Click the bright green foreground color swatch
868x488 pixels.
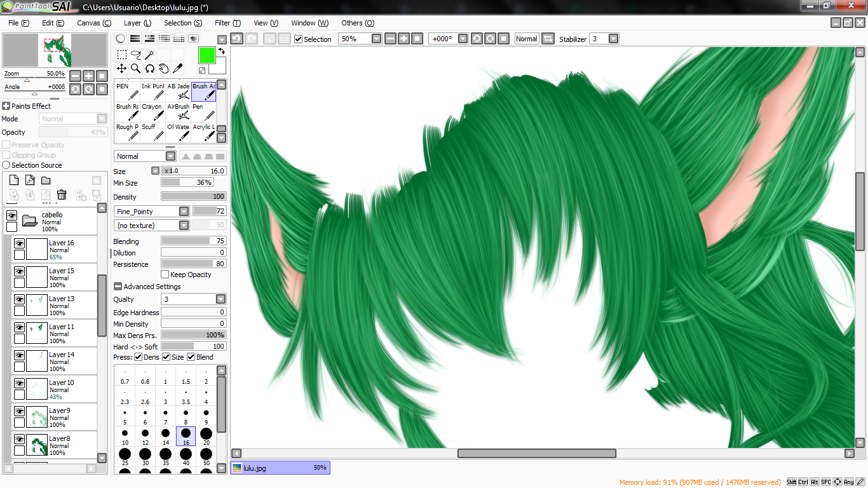[207, 55]
